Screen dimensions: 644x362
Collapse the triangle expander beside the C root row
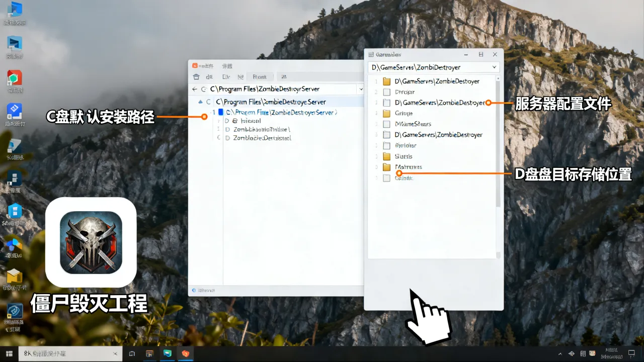click(201, 102)
